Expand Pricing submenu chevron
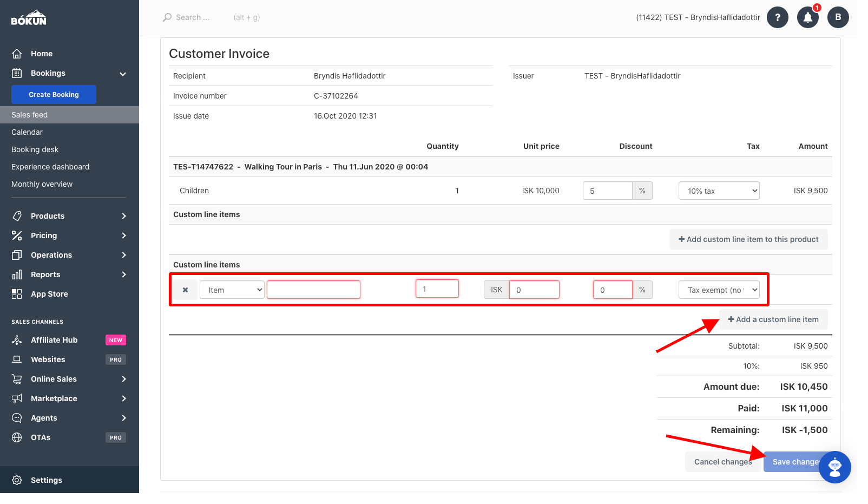This screenshot has height=504, width=868. tap(124, 235)
